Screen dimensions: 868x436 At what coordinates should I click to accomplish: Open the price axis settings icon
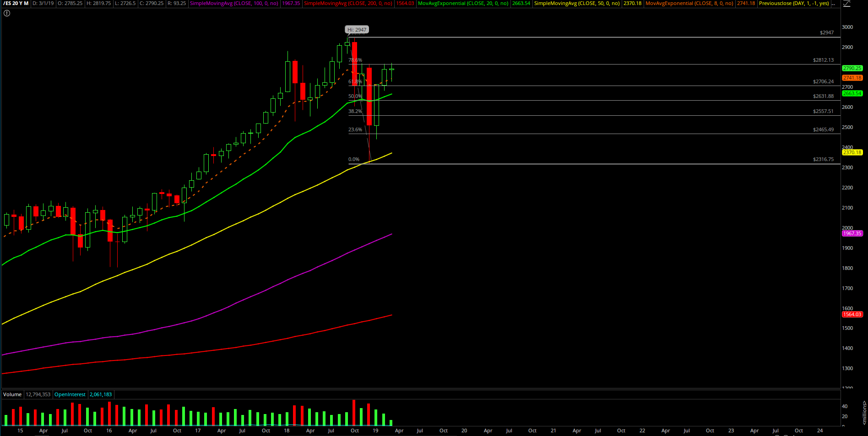[846, 4]
